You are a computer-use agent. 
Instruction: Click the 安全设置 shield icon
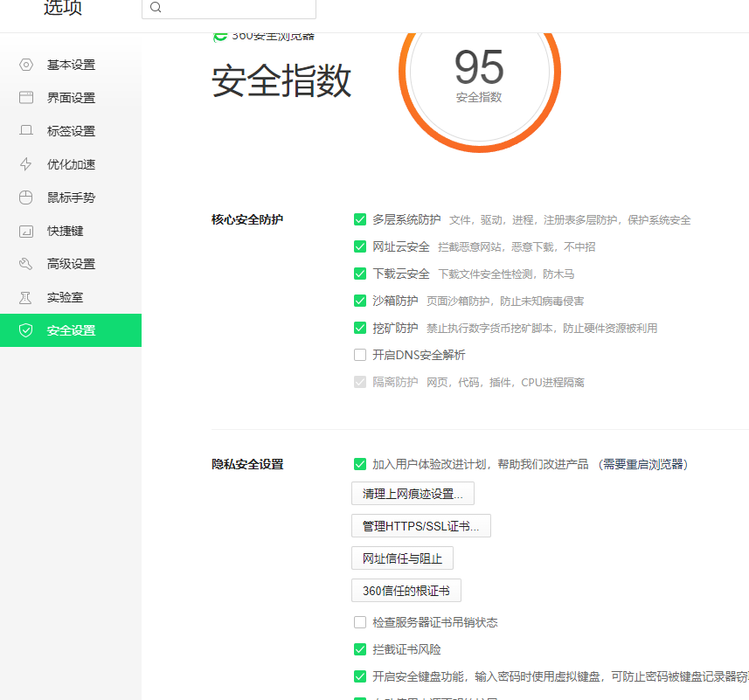26,330
